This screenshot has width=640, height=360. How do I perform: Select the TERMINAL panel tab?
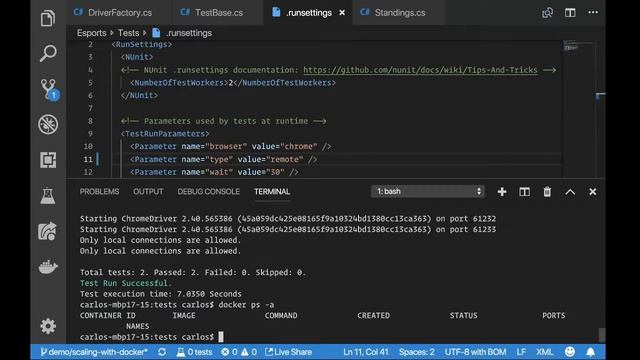pos(272,191)
